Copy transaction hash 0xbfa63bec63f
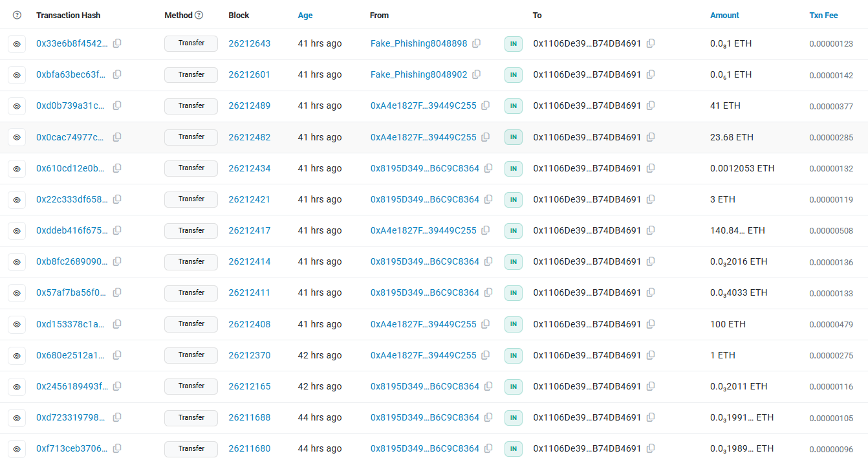The height and width of the screenshot is (460, 868). tap(117, 74)
